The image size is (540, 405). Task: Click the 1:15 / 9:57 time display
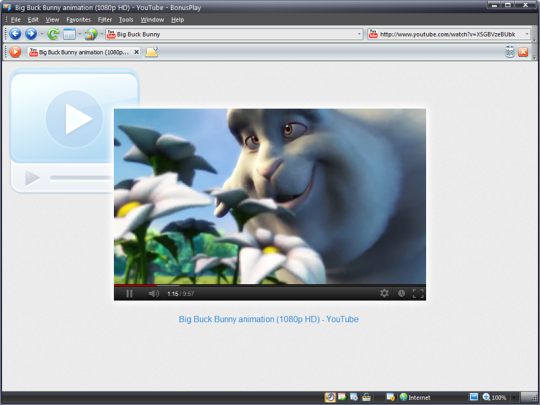click(x=180, y=294)
